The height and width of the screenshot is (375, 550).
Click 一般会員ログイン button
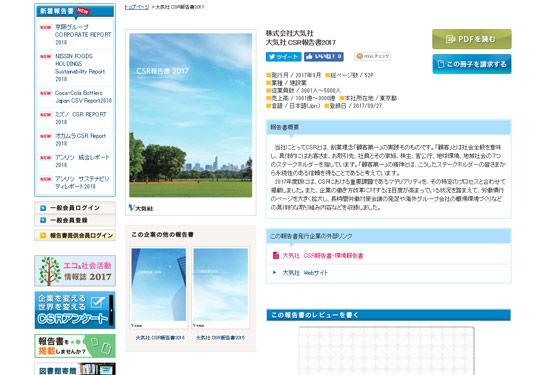(75, 208)
